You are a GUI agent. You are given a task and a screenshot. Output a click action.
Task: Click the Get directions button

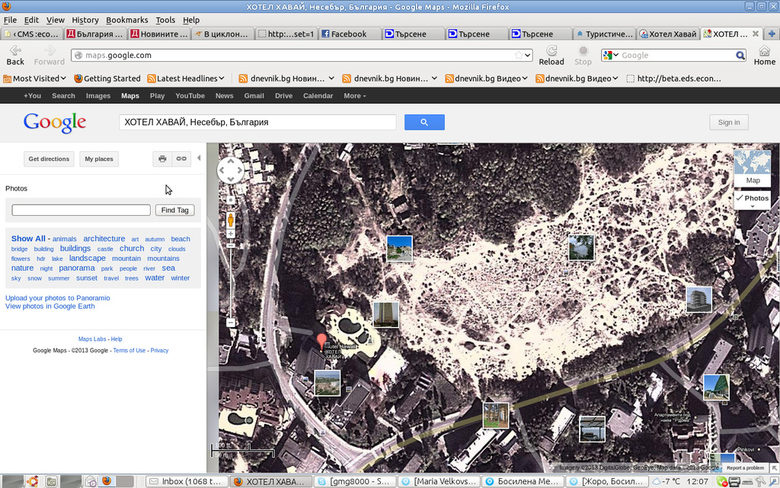tap(49, 159)
